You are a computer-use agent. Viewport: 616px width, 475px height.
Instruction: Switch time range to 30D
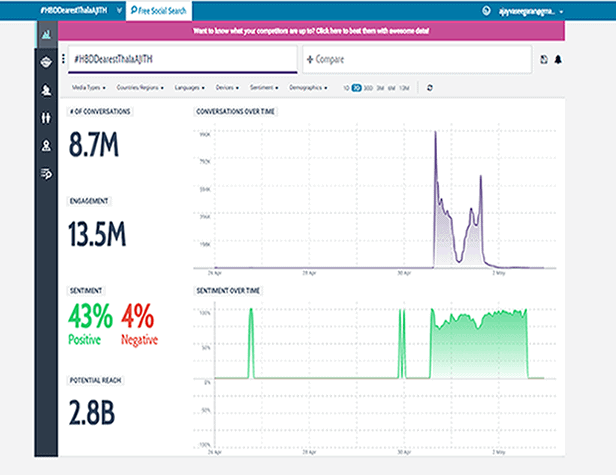click(369, 88)
